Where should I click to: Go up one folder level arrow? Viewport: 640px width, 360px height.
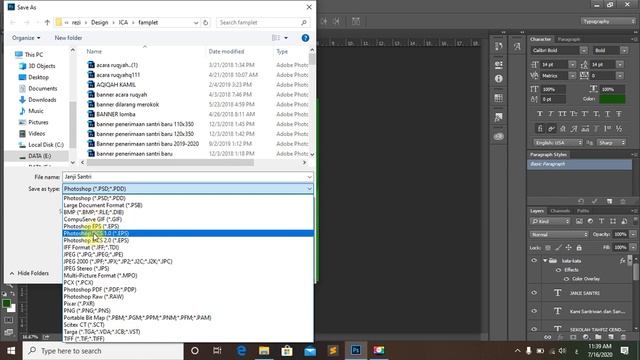pos(47,22)
